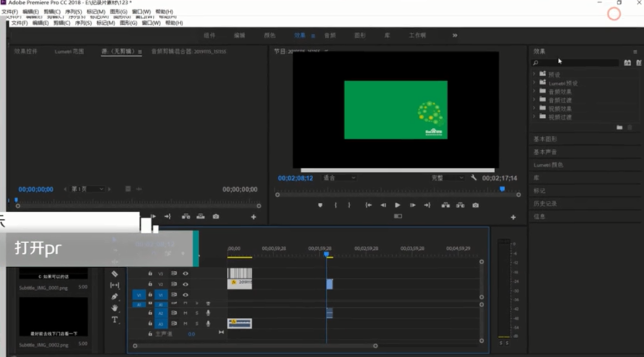Click the timeline playhead on the ruler
The image size is (644, 357).
326,254
